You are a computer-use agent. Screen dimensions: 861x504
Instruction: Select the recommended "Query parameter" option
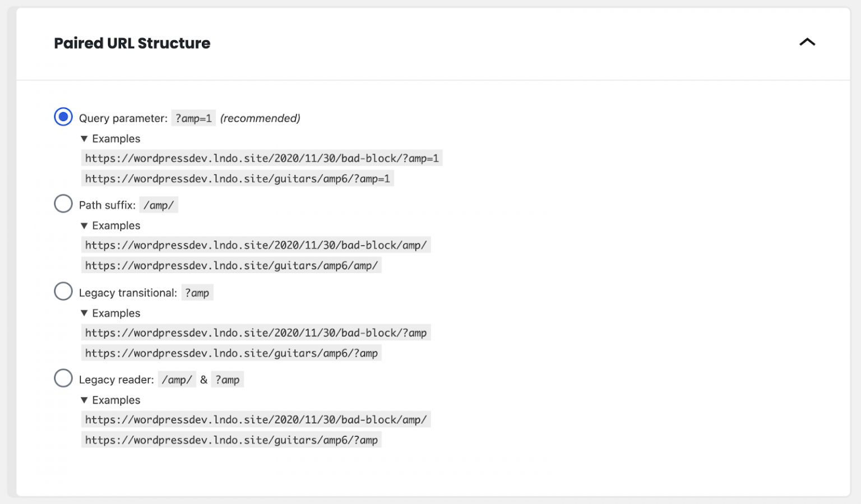click(x=63, y=117)
